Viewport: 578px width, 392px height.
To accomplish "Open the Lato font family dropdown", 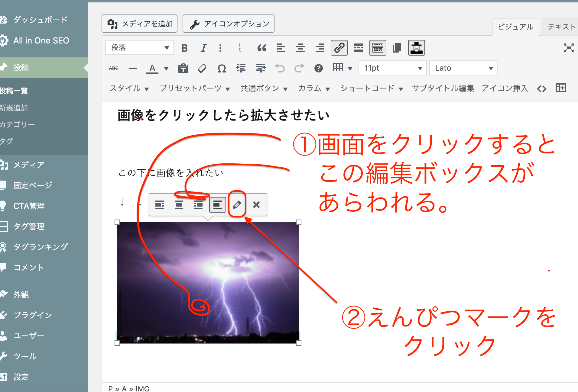I will pos(463,68).
